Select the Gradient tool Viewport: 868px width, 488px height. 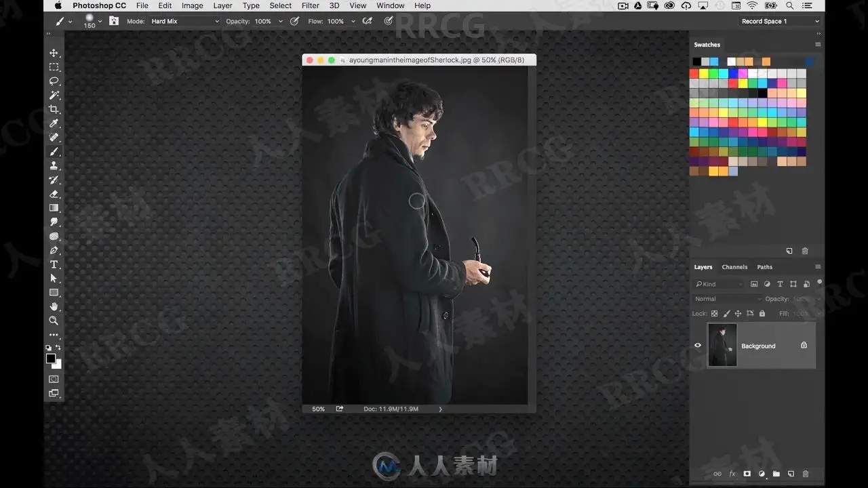[54, 208]
